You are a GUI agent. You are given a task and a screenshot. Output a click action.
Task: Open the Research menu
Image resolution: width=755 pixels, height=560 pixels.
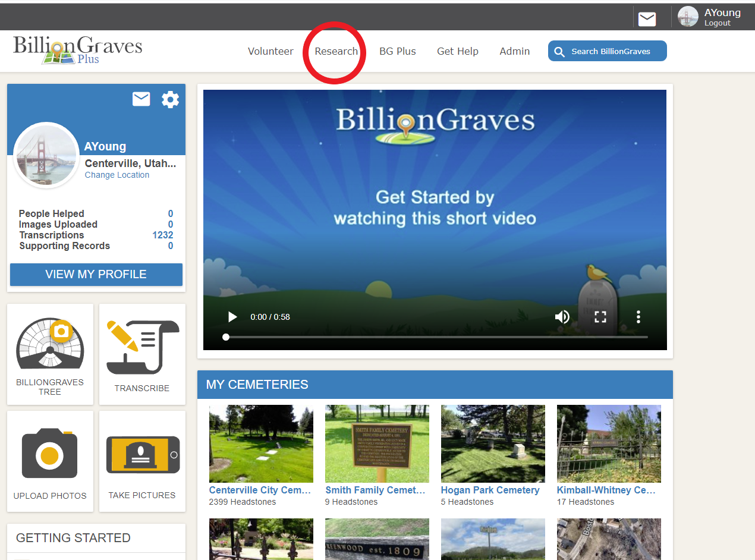[x=336, y=51]
